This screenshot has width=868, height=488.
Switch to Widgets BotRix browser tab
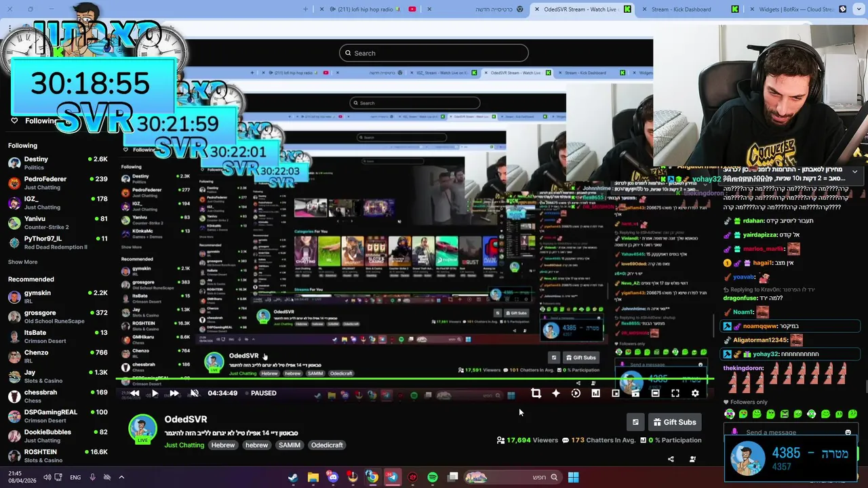pos(796,9)
